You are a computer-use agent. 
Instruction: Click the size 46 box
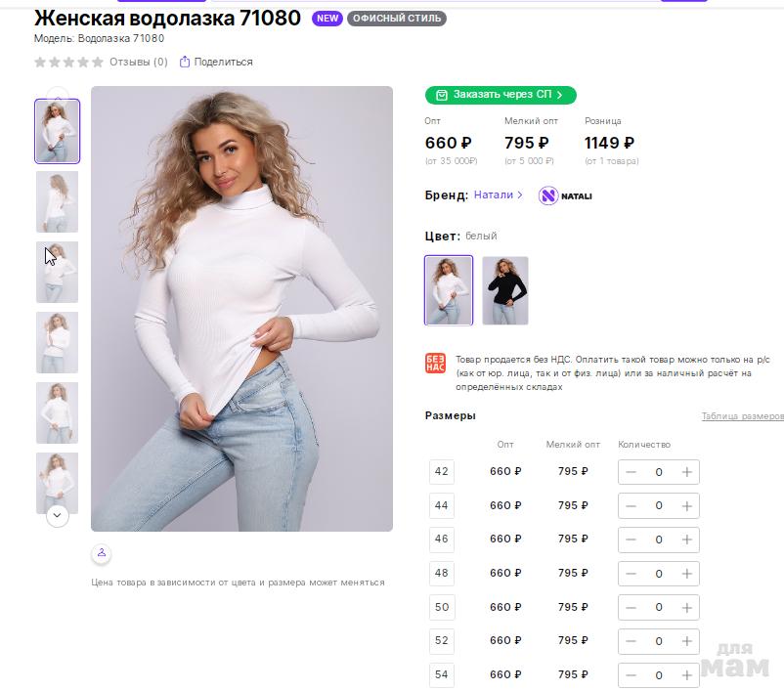click(442, 540)
